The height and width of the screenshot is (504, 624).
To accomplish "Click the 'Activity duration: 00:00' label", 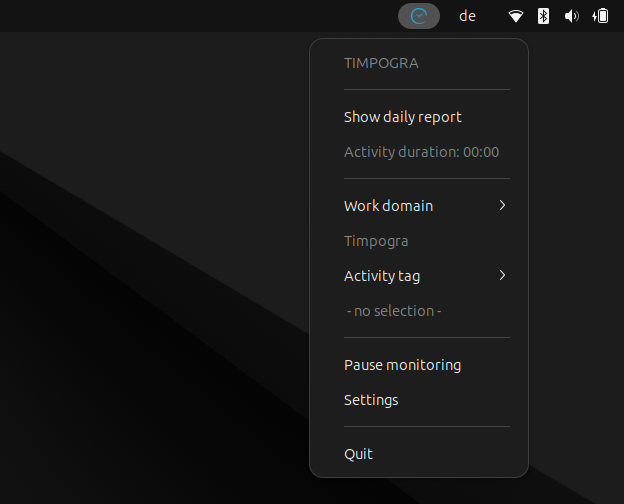I will (x=421, y=152).
